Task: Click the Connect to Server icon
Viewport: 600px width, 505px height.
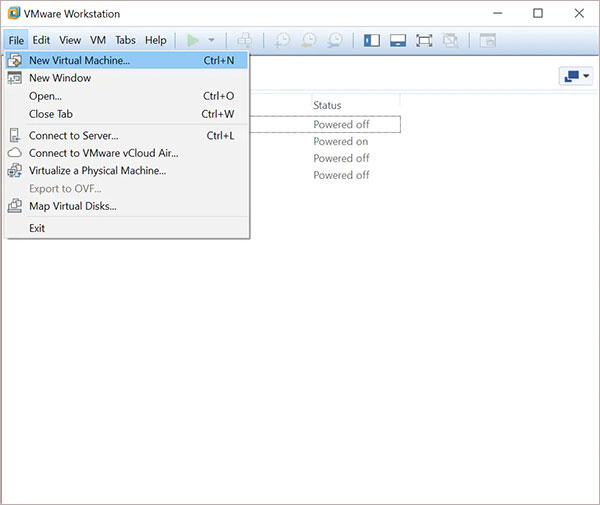Action: pos(15,135)
